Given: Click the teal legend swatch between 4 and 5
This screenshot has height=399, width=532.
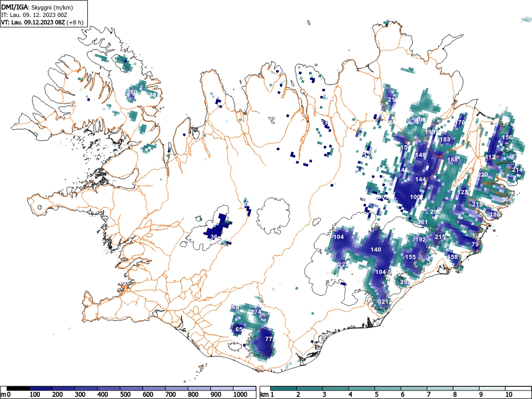Looking at the screenshot, I should click(362, 388).
